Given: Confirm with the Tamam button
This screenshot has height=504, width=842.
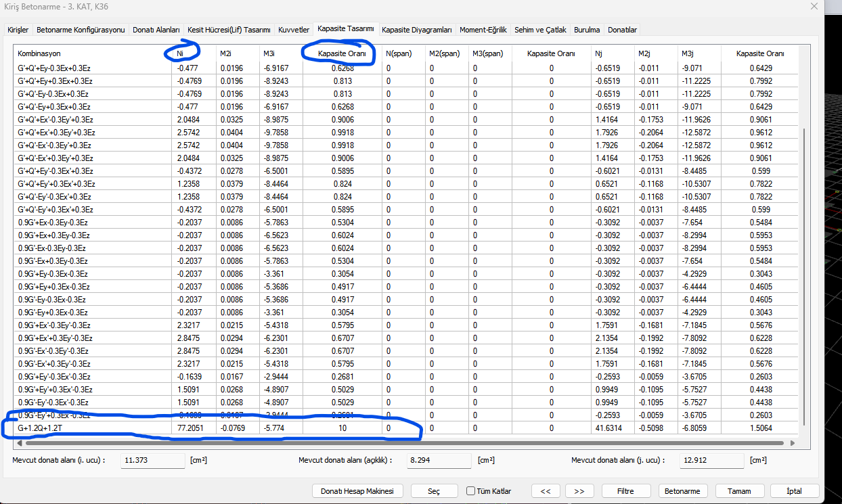Looking at the screenshot, I should [739, 491].
